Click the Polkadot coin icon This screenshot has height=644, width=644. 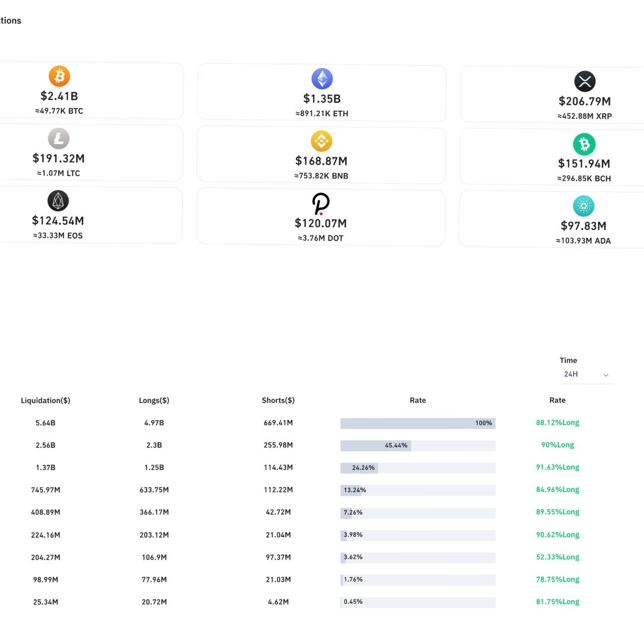(321, 204)
